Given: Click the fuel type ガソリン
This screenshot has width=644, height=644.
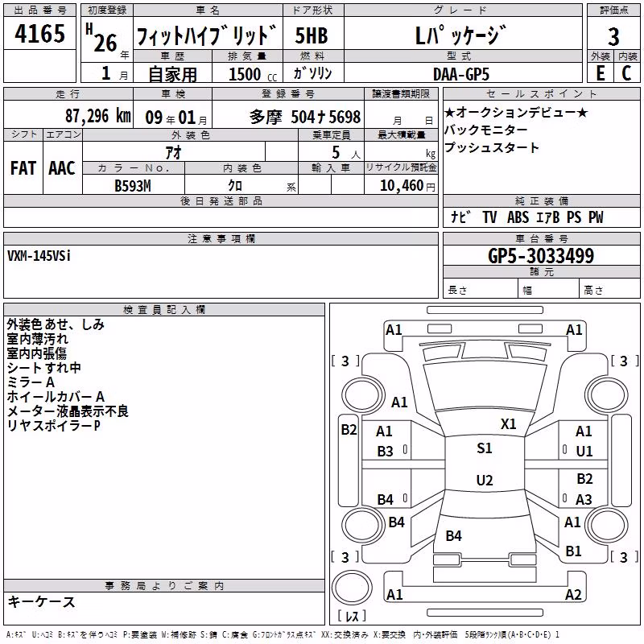Looking at the screenshot, I should (312, 73).
